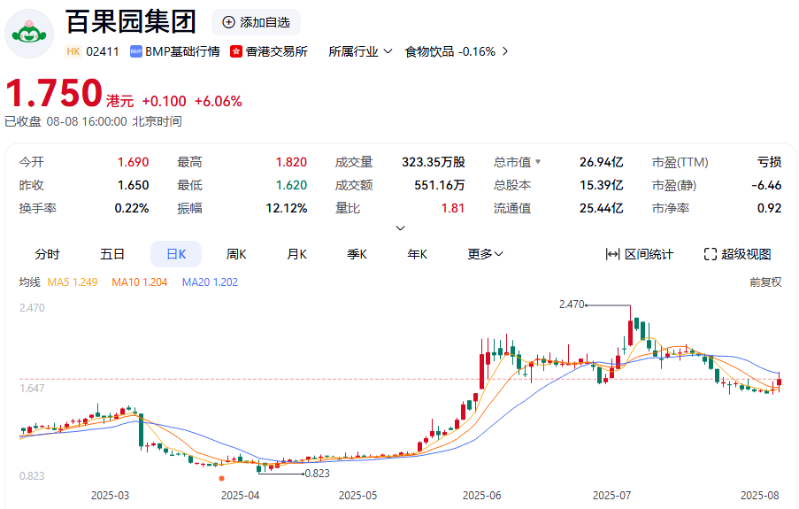
Task: Expand more stats with the down chevron
Action: (401, 228)
